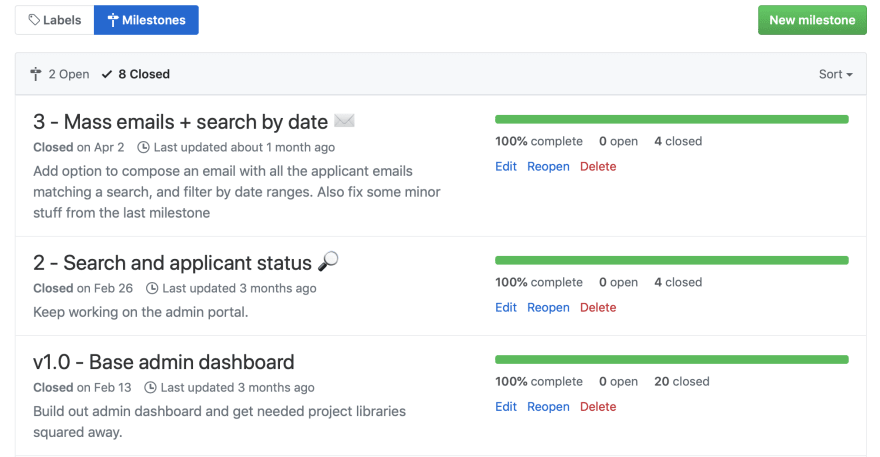Delete the Base admin dashboard milestone
Screen dimensions: 880x457
click(x=598, y=406)
